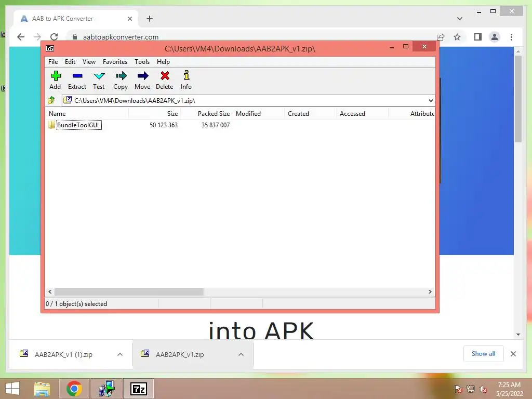
Task: Select the BundleToolGUI folder icon
Action: click(x=51, y=125)
